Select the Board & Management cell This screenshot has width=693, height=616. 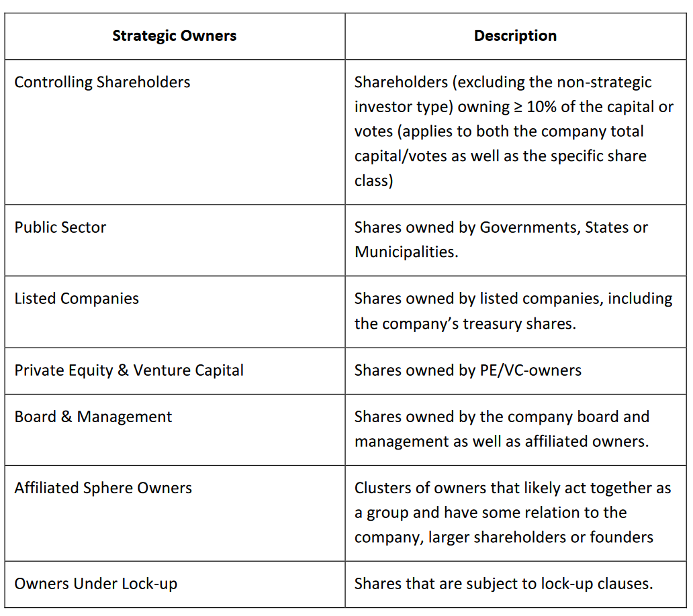(93, 417)
